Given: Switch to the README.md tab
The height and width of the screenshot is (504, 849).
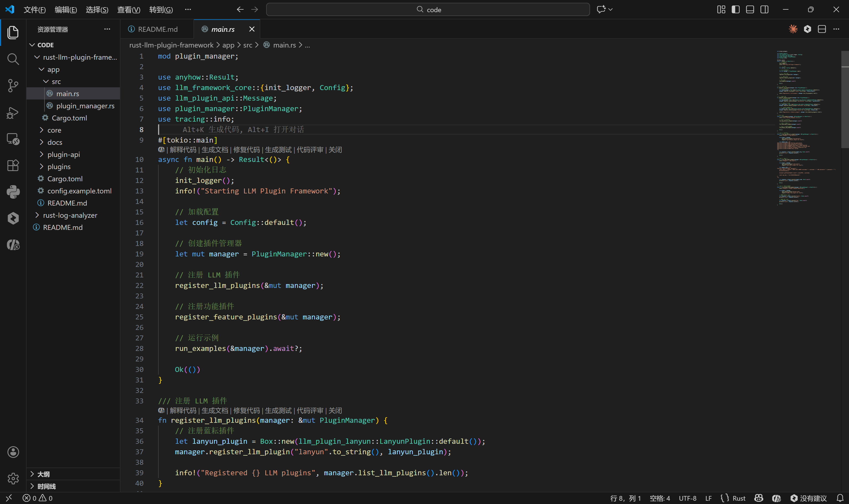Looking at the screenshot, I should tap(157, 29).
